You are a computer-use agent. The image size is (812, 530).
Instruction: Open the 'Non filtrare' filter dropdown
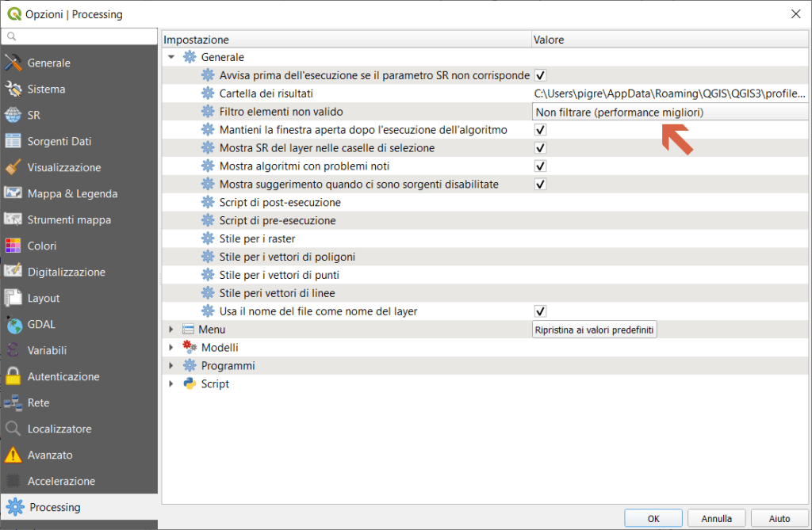pos(670,112)
